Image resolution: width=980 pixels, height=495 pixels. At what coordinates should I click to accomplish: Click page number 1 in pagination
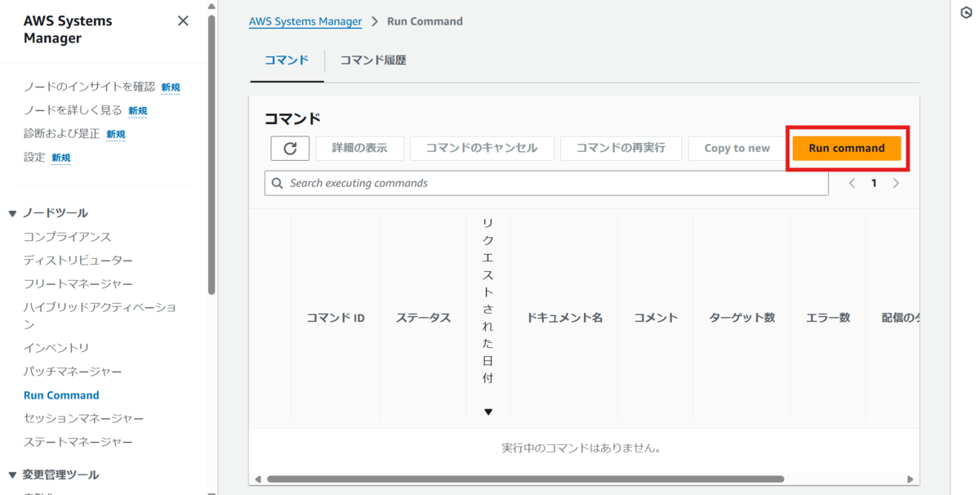(x=874, y=183)
